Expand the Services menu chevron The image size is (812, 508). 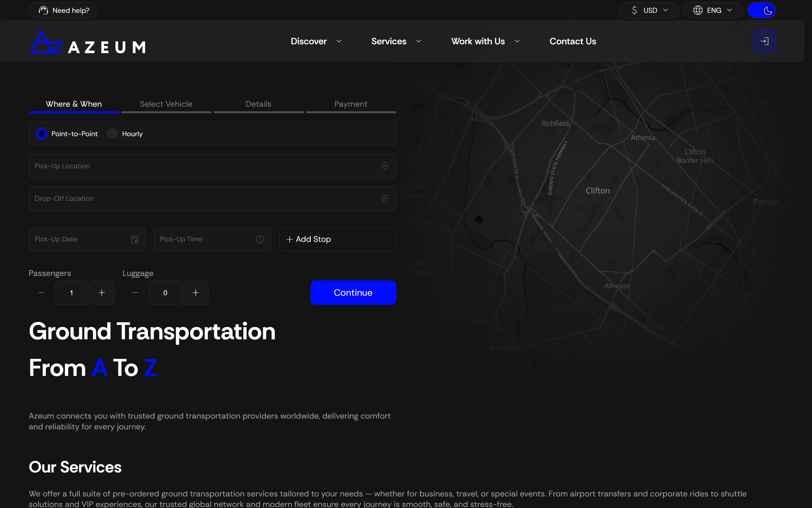pyautogui.click(x=418, y=41)
